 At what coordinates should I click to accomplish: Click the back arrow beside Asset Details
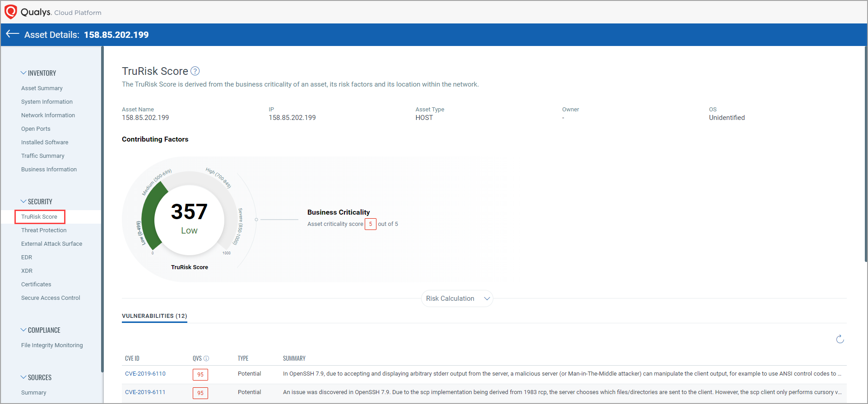pyautogui.click(x=12, y=34)
